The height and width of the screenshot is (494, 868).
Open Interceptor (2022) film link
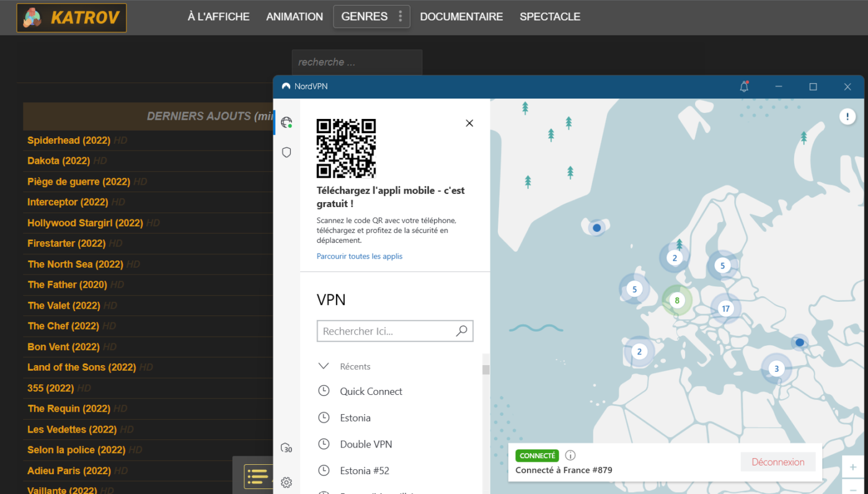(x=68, y=202)
